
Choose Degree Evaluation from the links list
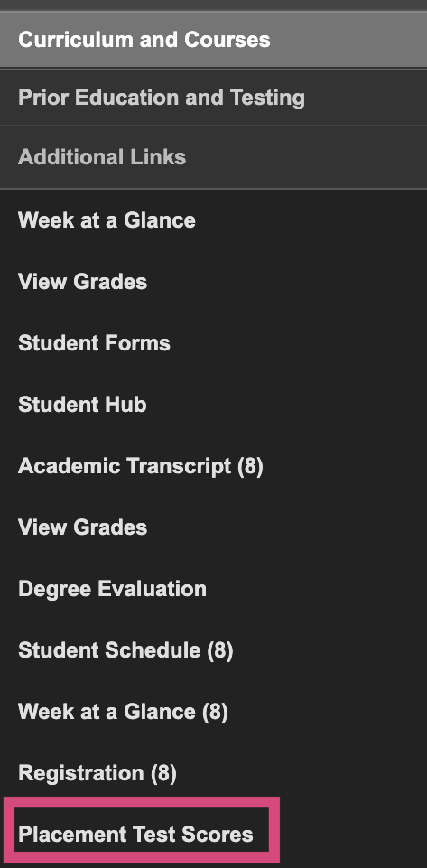(112, 589)
